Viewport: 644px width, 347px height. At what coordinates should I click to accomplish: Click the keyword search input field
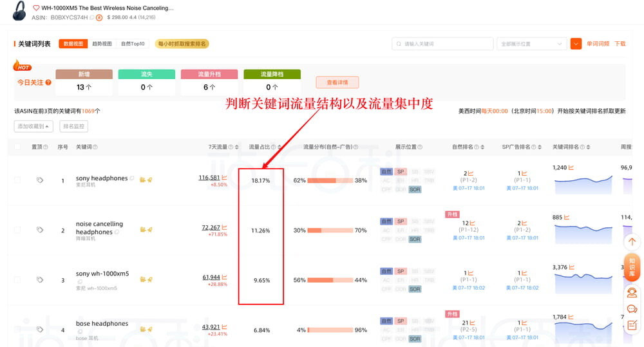[x=444, y=44]
